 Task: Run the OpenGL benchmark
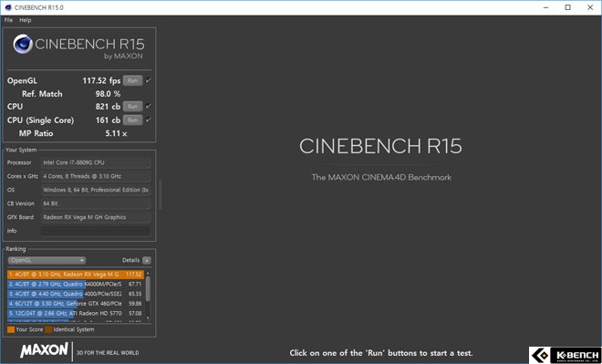pos(133,80)
